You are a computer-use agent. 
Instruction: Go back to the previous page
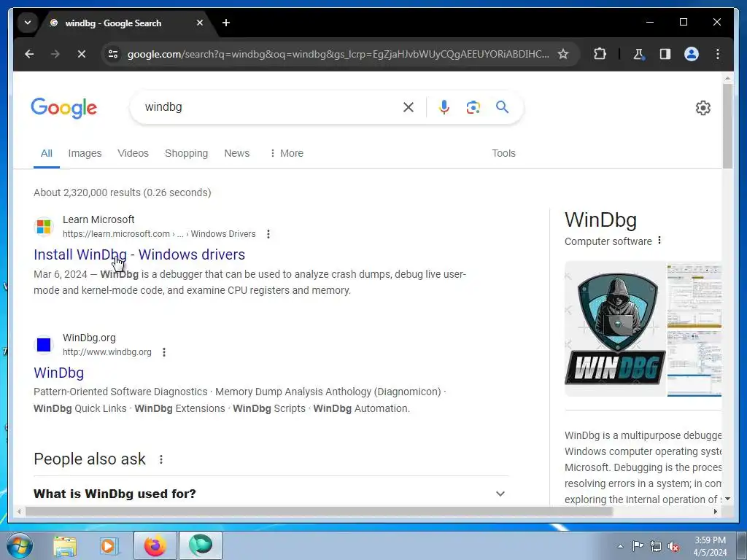point(29,54)
